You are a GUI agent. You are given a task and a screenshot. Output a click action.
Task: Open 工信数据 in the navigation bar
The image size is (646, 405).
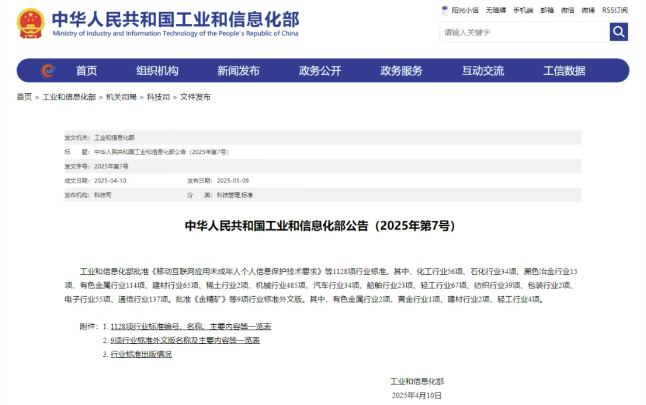pos(564,70)
